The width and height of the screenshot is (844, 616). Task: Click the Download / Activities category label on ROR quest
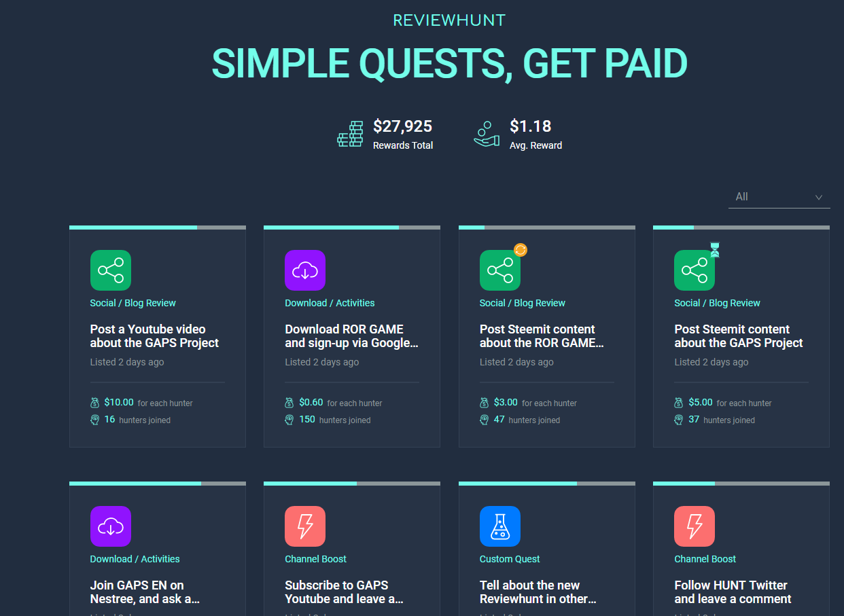click(330, 303)
